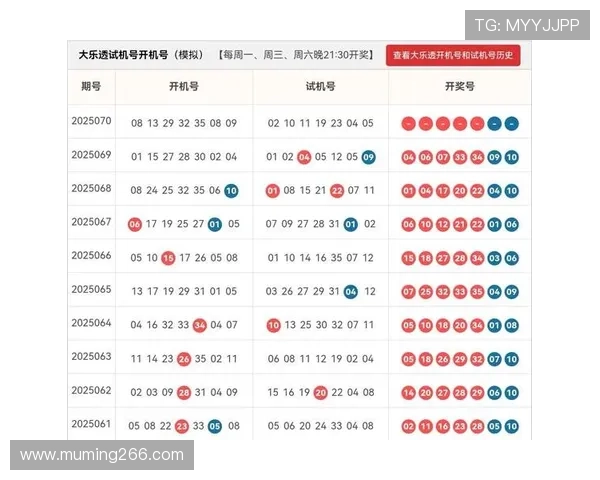Click blue ball 03 in 2025066 开奖号
Screen dimensions: 600x480
[494, 258]
